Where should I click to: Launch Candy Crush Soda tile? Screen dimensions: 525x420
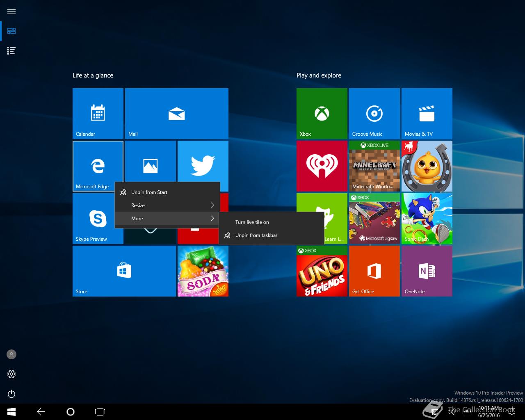click(203, 271)
